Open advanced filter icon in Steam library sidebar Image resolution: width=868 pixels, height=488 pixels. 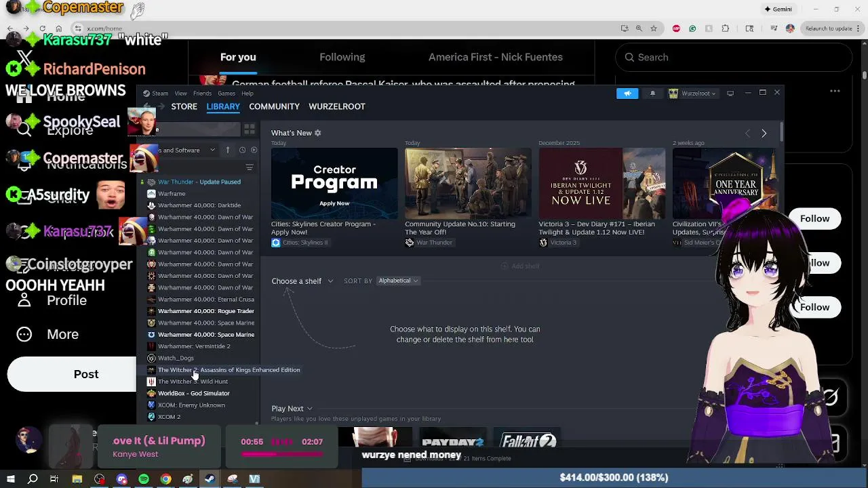point(250,167)
